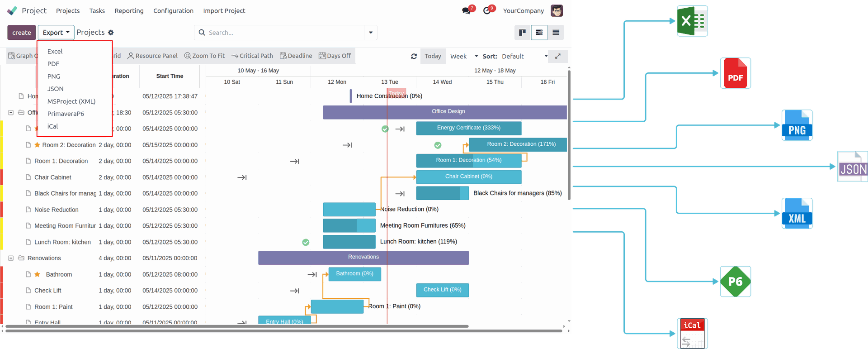Viewport: 868px width, 349px height.
Task: Click the refresh icon beside Today
Action: (x=414, y=56)
